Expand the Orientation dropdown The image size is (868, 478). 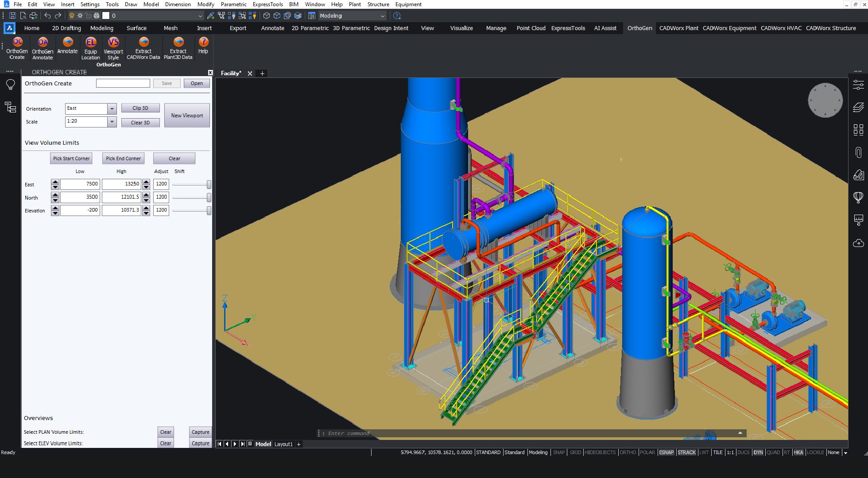pyautogui.click(x=112, y=109)
